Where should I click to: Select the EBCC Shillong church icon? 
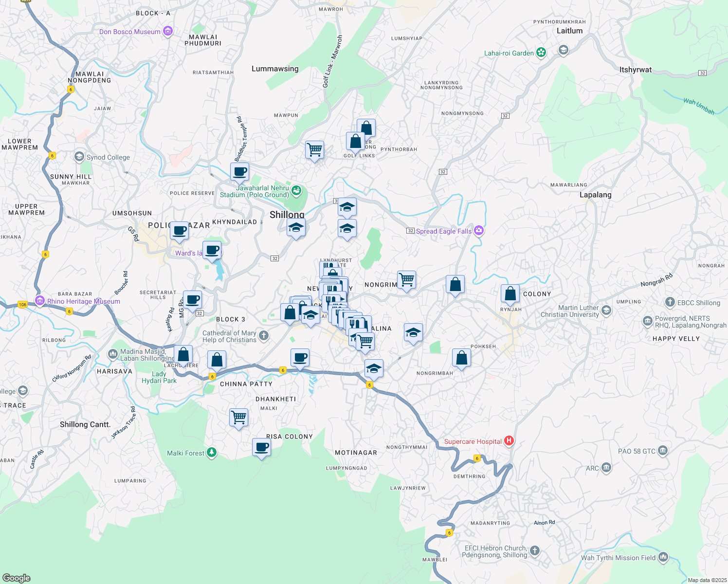[x=670, y=302]
